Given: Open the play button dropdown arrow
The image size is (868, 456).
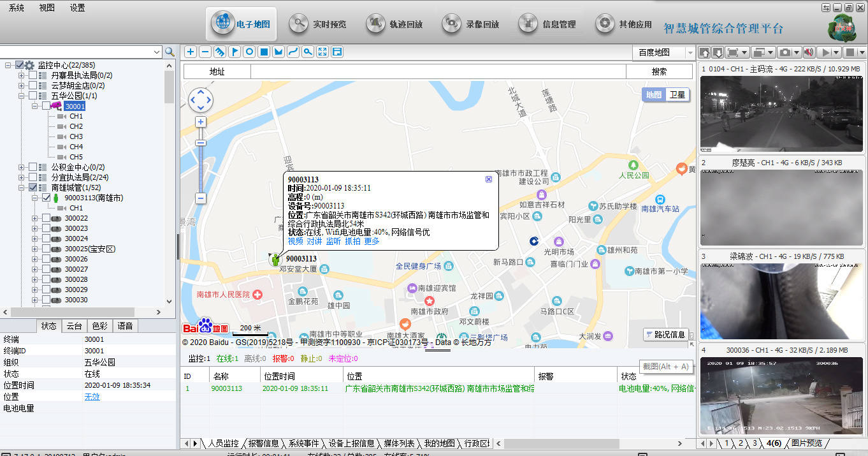Looking at the screenshot, I should click(x=837, y=52).
